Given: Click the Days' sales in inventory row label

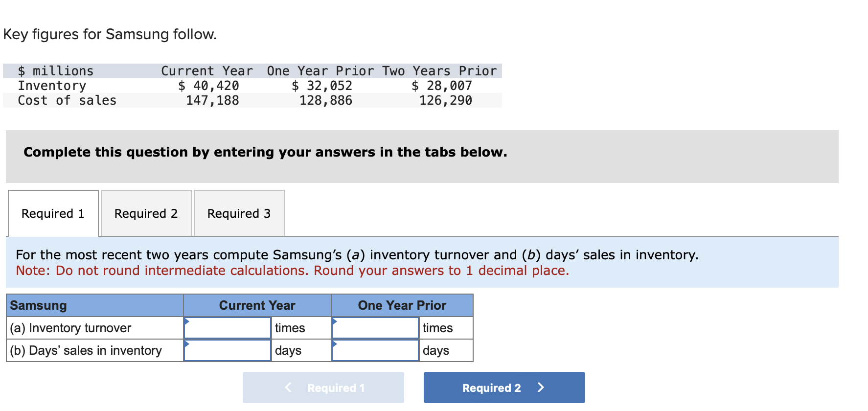Looking at the screenshot, I should tap(85, 350).
